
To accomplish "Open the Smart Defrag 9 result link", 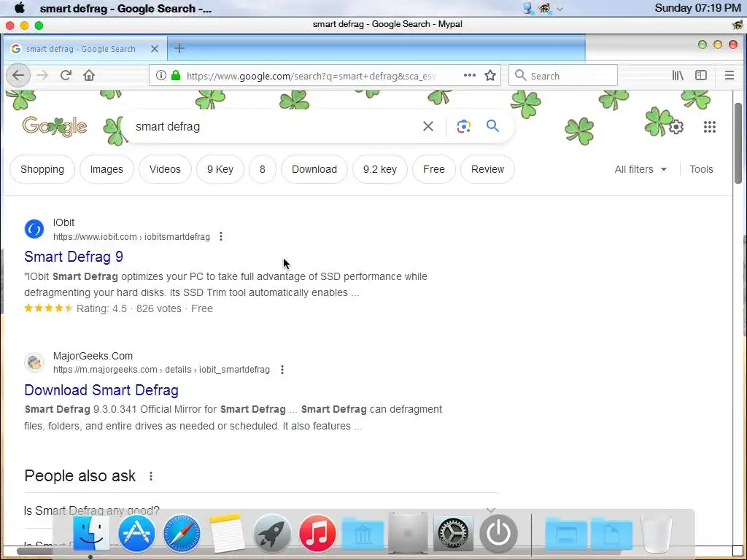I will [74, 257].
